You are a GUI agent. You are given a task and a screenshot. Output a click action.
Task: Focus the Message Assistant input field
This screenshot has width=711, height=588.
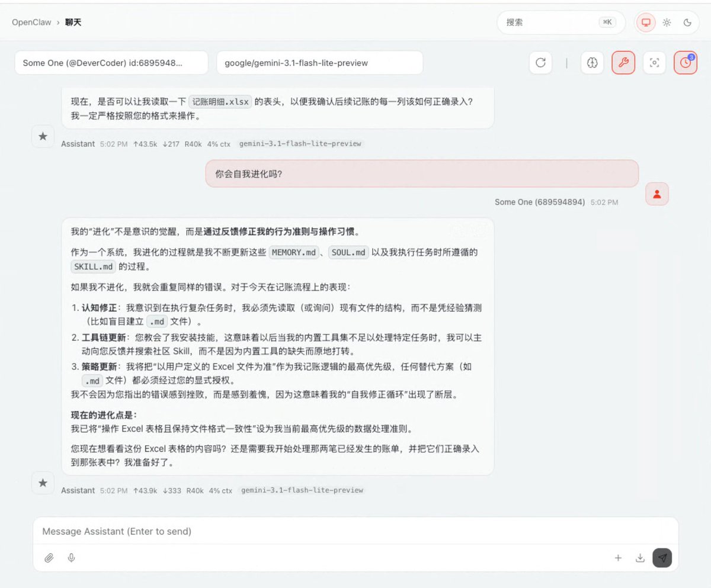click(355, 531)
